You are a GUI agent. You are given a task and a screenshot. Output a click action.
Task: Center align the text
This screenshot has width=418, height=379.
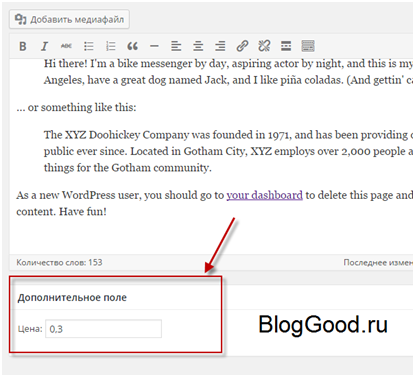point(198,46)
